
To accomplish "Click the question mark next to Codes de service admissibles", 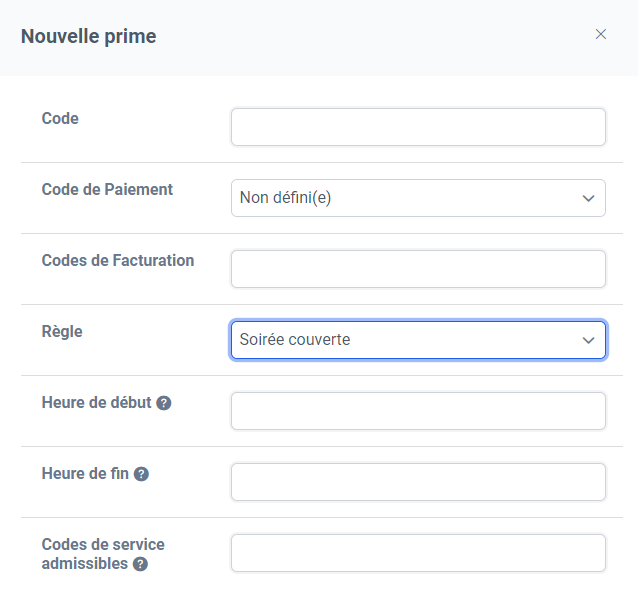I will [x=140, y=564].
